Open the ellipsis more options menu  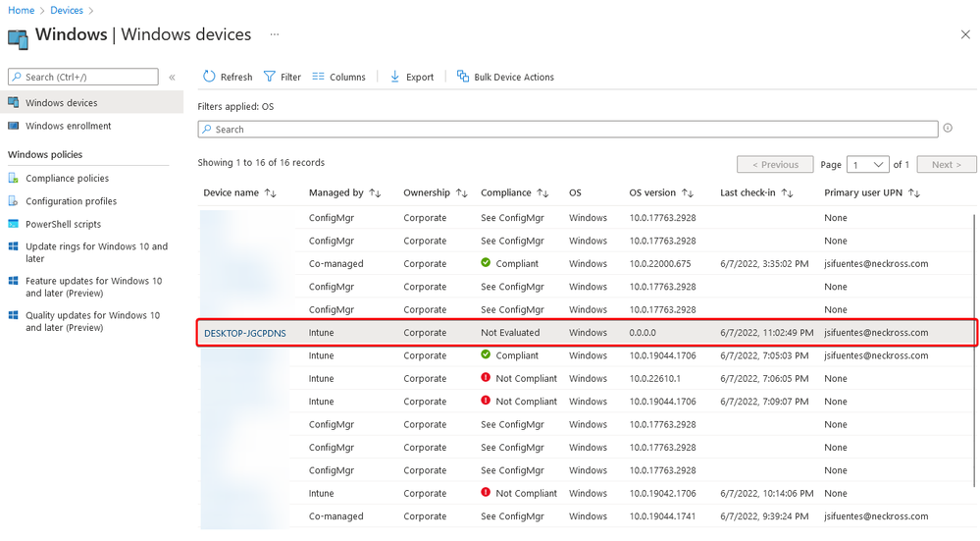275,34
